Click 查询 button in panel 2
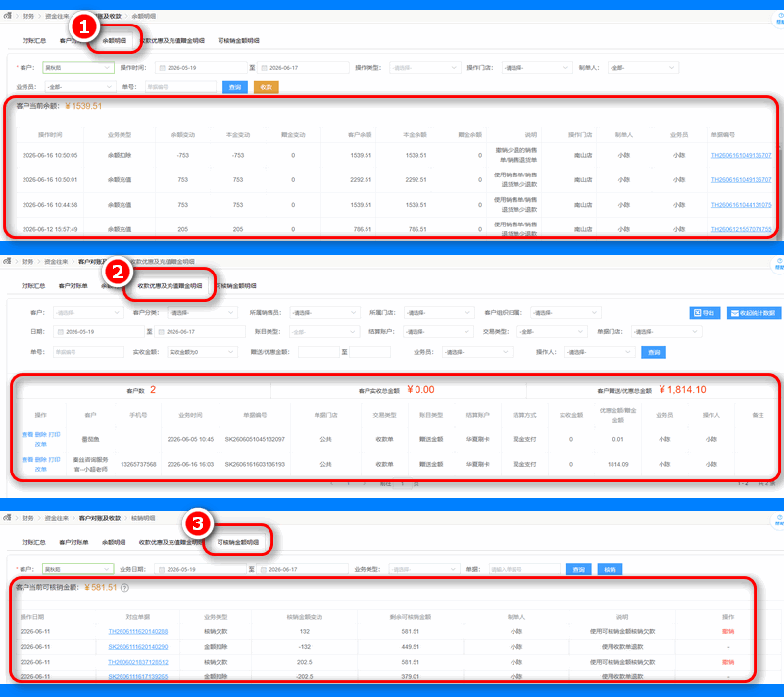 click(654, 353)
